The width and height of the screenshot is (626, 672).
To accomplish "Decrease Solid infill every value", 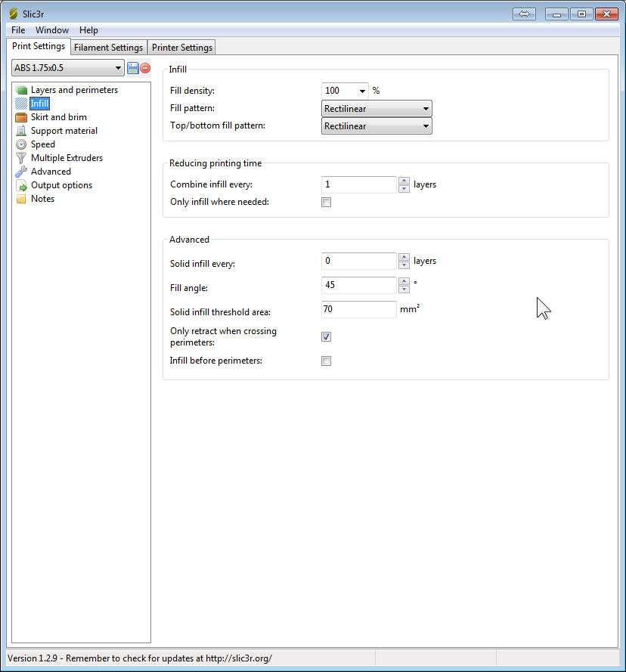I will pyautogui.click(x=404, y=265).
